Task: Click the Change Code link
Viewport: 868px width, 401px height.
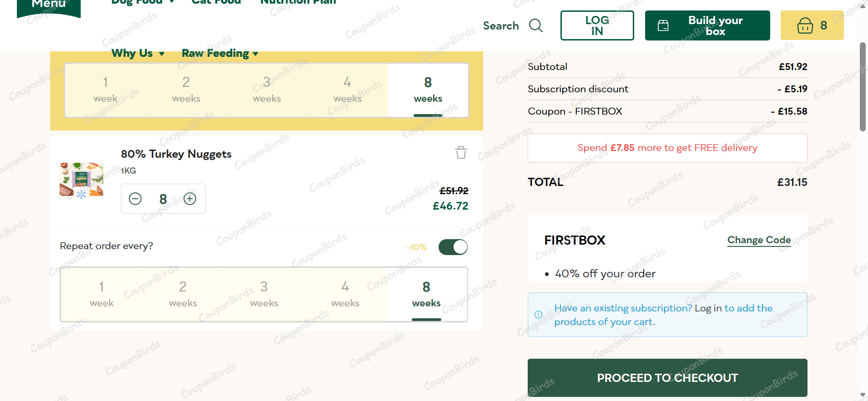Action: [x=759, y=240]
